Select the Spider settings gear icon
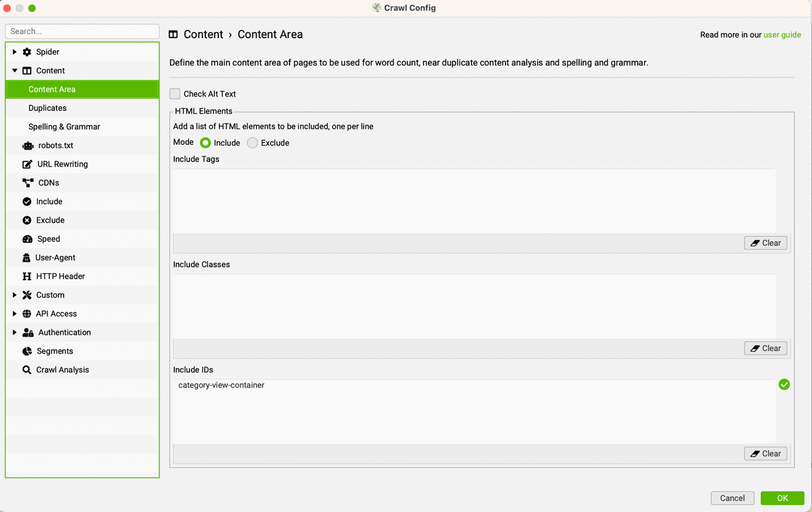 pyautogui.click(x=26, y=52)
